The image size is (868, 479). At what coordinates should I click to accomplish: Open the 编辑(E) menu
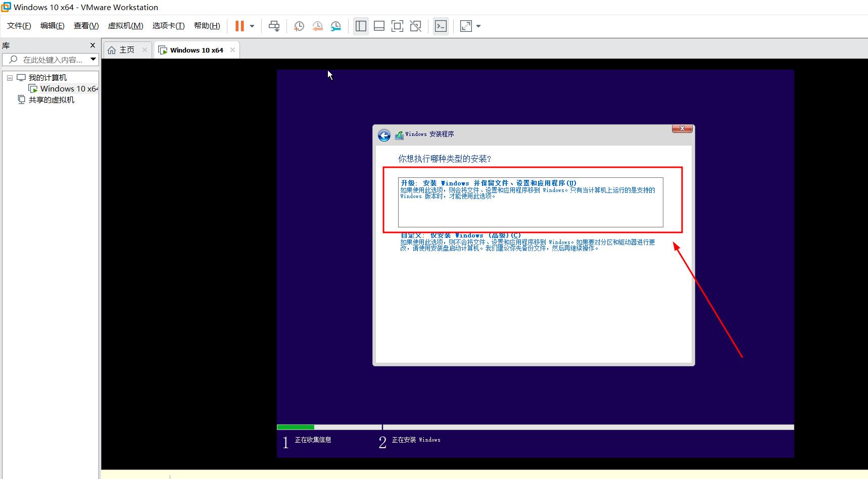click(x=53, y=26)
